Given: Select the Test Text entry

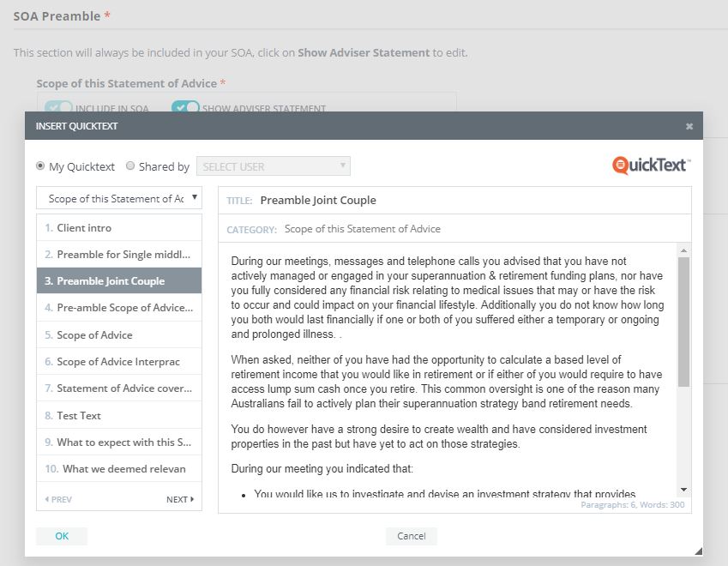Looking at the screenshot, I should point(79,416).
